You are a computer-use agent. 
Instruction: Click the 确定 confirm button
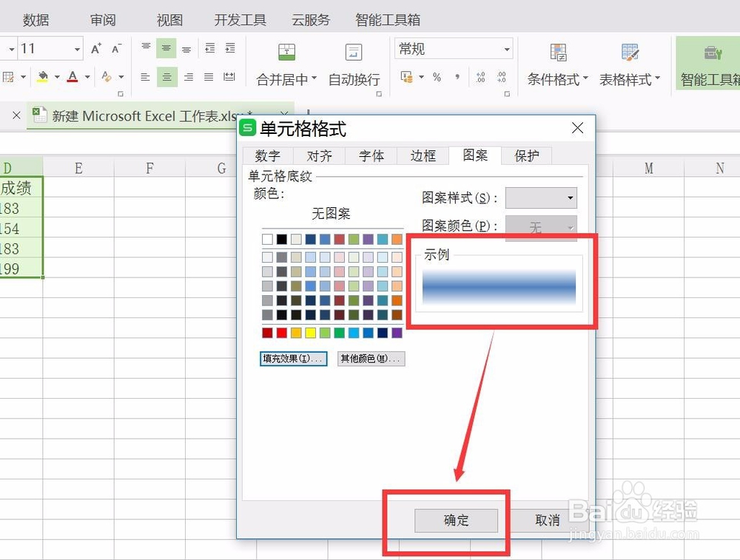tap(456, 521)
